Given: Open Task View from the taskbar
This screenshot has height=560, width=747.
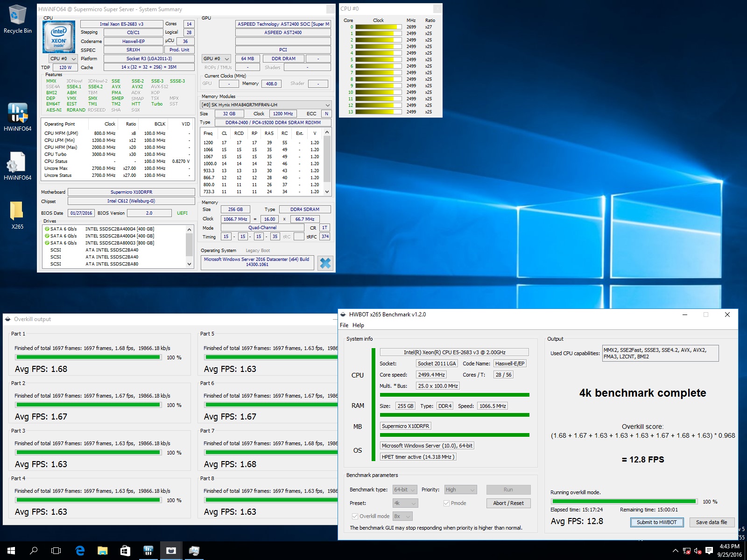Looking at the screenshot, I should pos(56,551).
